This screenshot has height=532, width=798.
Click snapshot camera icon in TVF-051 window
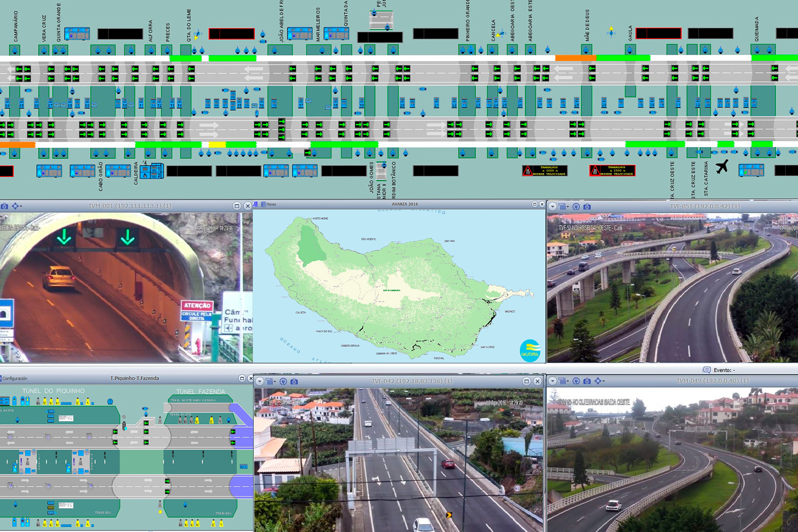pyautogui.click(x=587, y=206)
